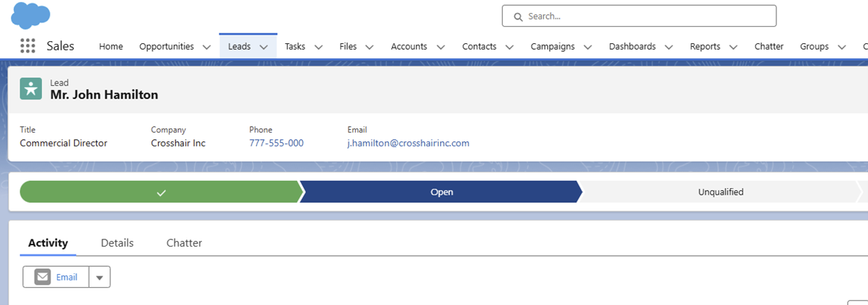Expand the Groups tab dropdown chevron
868x305 pixels.
tap(841, 47)
